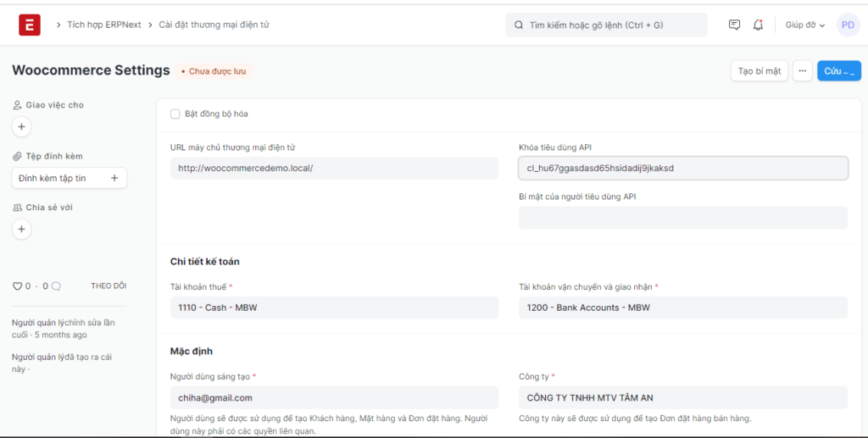This screenshot has height=438, width=868.
Task: Enable the Bật đồng bộ hóa checkbox
Action: pos(175,114)
